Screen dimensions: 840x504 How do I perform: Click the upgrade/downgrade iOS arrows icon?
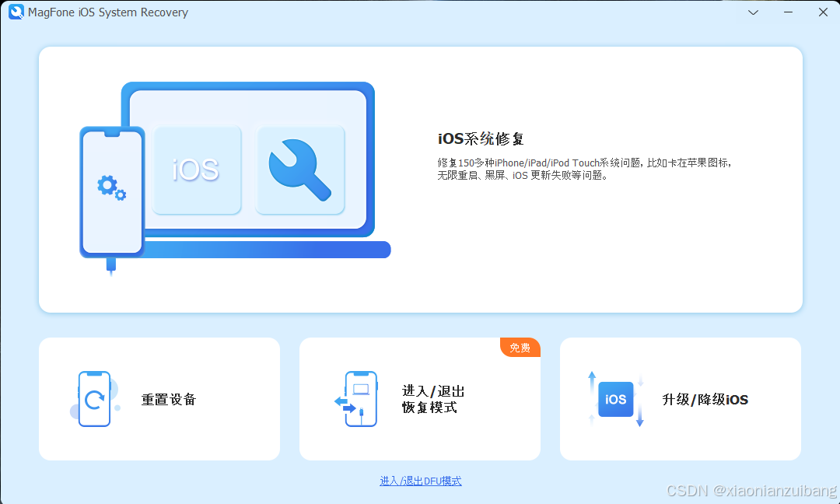615,399
